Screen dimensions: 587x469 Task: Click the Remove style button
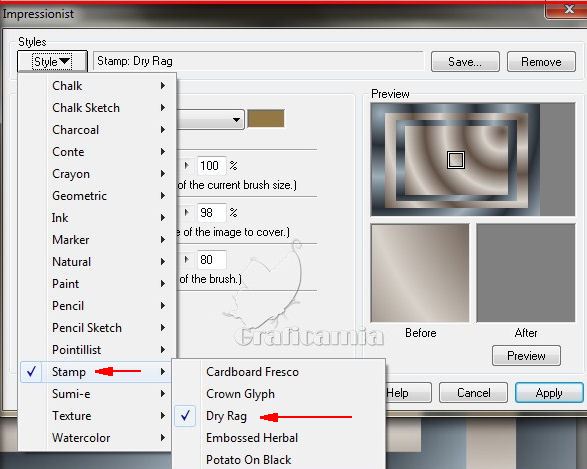pos(541,61)
